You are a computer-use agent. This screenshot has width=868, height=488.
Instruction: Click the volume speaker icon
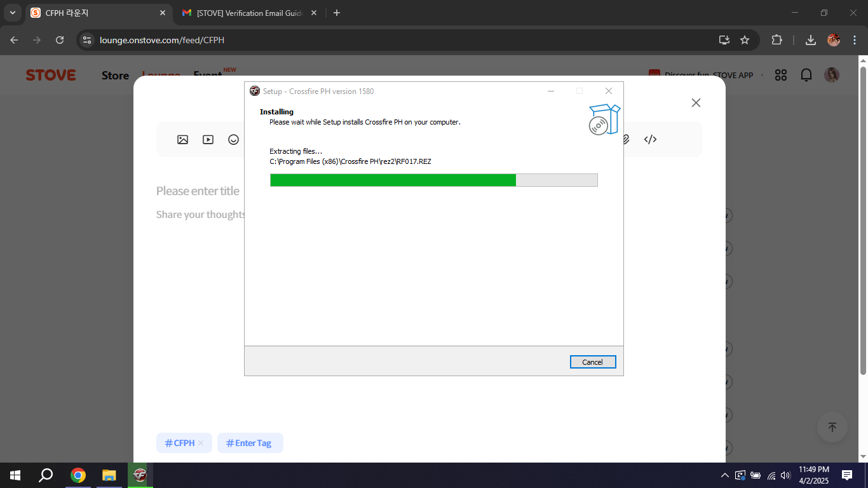click(786, 475)
